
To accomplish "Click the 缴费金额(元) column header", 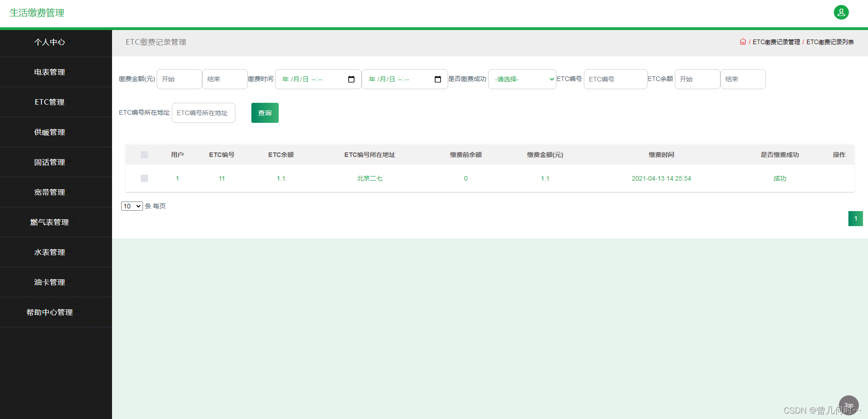I will pyautogui.click(x=545, y=155).
